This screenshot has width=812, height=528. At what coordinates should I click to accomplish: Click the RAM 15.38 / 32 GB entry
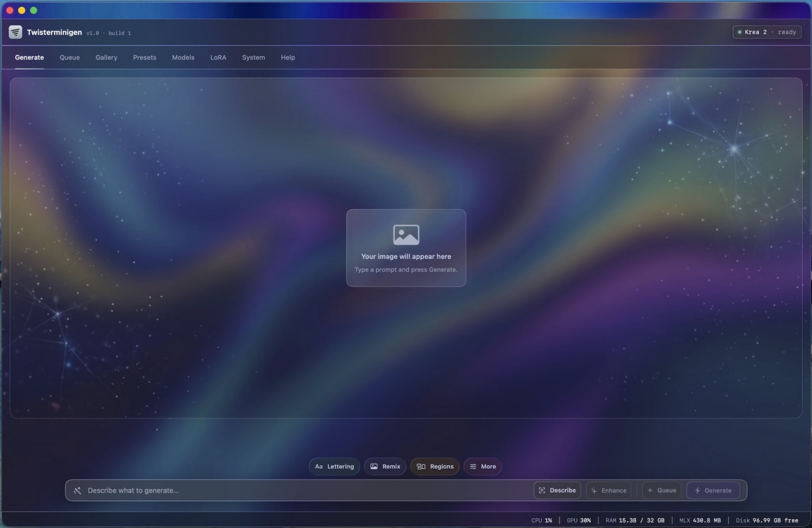(635, 520)
